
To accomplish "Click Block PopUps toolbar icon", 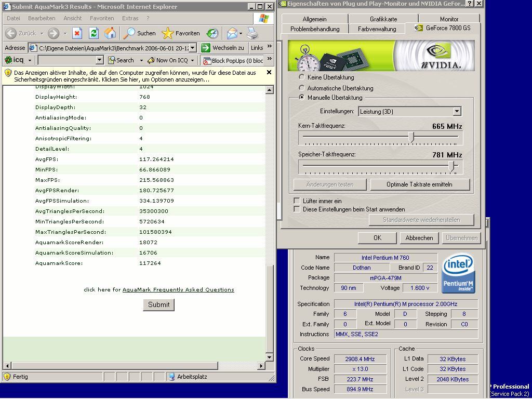I will coord(207,61).
